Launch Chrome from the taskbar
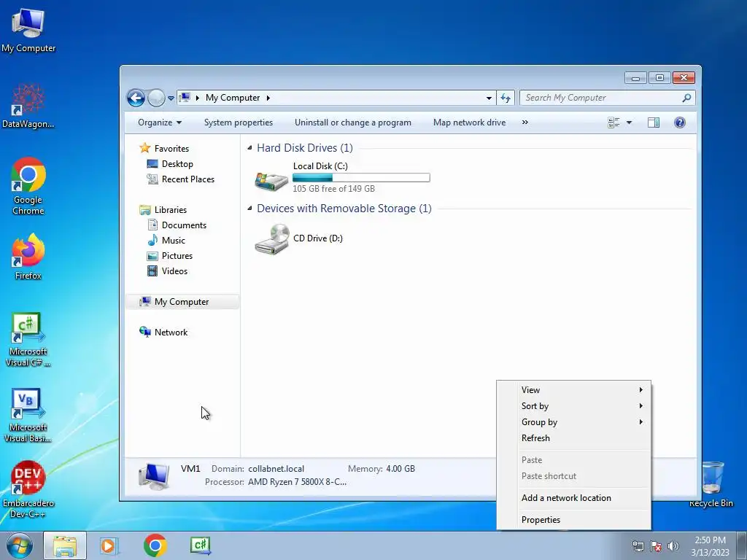This screenshot has width=747, height=560. pos(155,545)
